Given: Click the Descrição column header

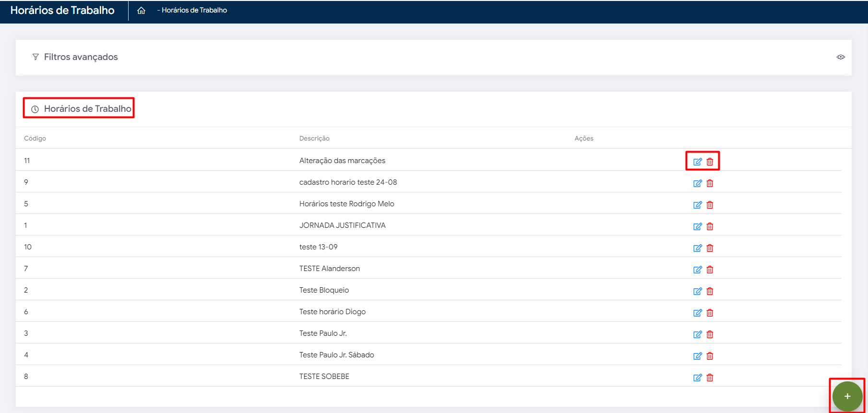Looking at the screenshot, I should (x=314, y=138).
